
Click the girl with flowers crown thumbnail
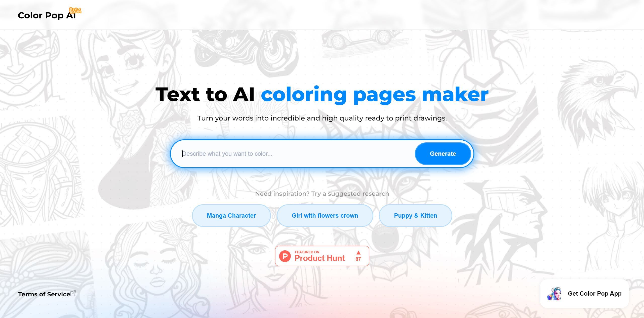point(325,215)
